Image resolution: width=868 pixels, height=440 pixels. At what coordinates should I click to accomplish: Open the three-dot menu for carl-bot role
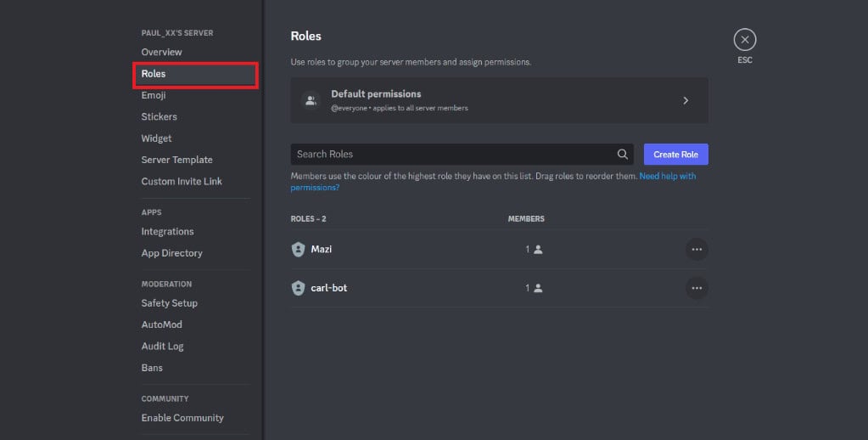[x=697, y=288]
